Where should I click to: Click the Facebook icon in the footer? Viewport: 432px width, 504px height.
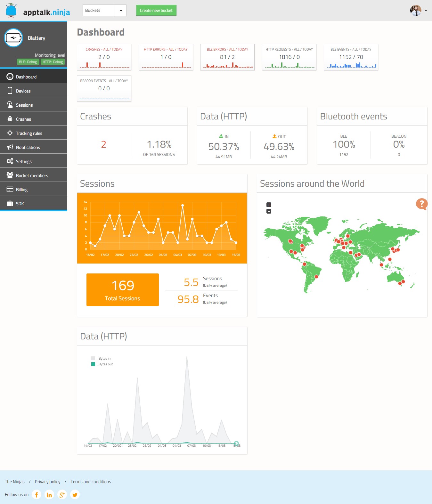tap(37, 495)
